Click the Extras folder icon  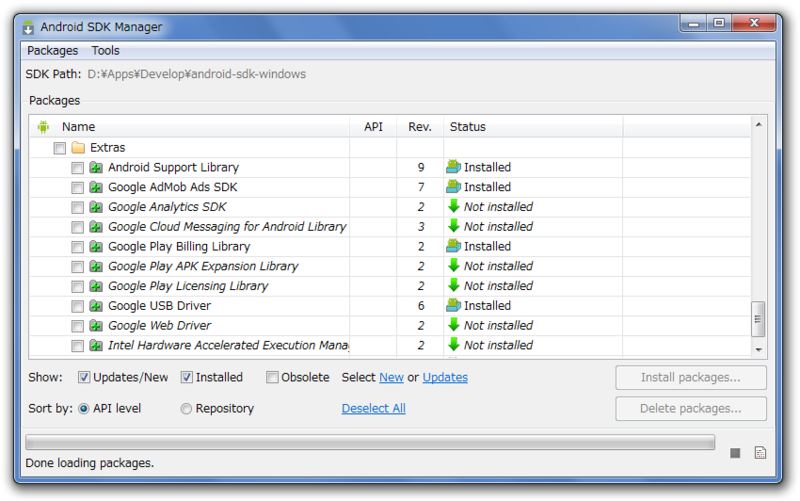[x=78, y=148]
